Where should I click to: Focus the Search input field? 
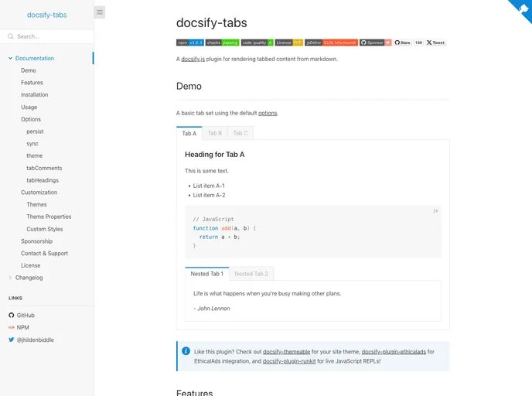(47, 36)
